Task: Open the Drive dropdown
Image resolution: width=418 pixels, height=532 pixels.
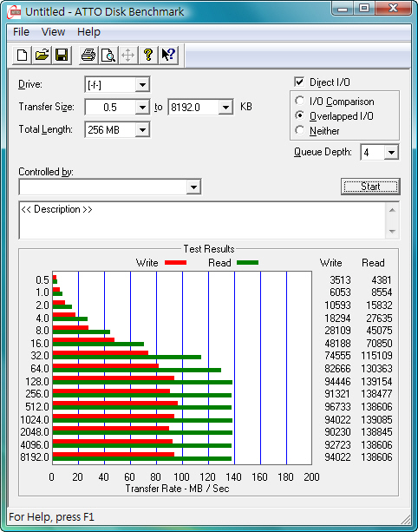Action: click(142, 84)
